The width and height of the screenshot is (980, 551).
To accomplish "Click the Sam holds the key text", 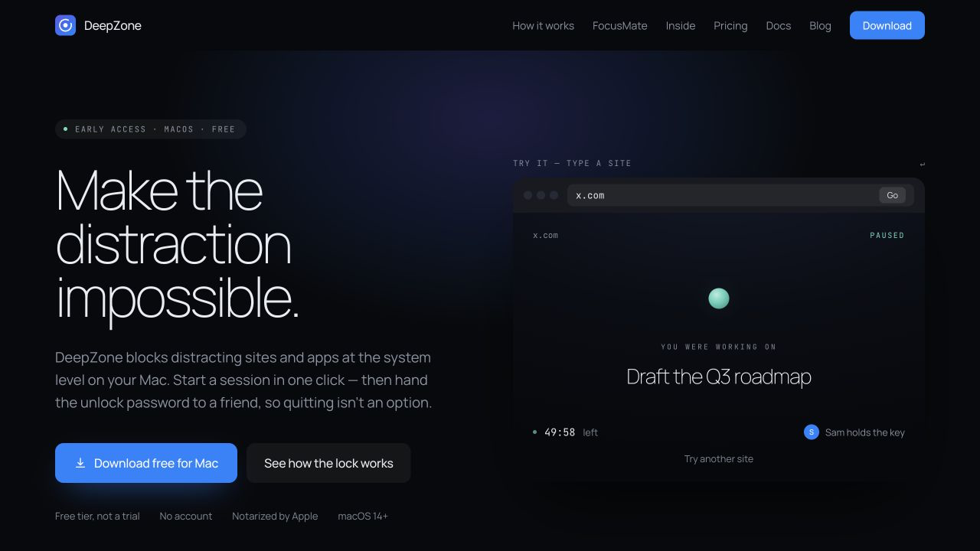I will 865,432.
